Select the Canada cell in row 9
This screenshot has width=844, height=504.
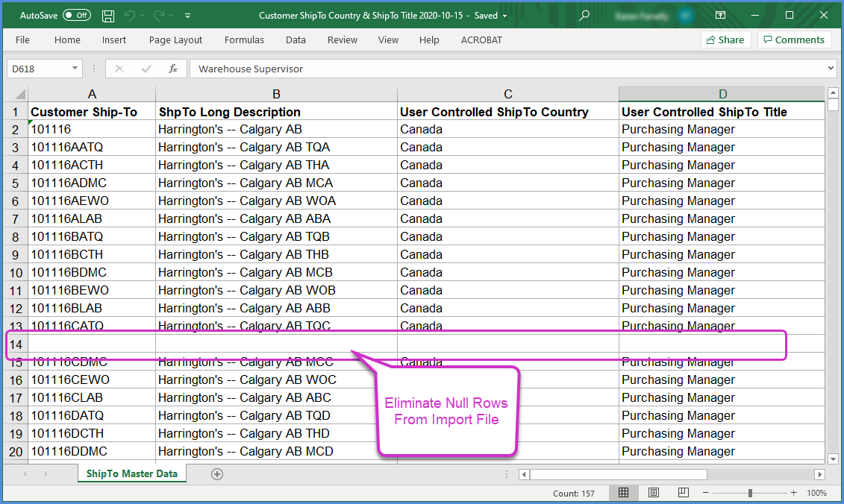click(x=508, y=254)
